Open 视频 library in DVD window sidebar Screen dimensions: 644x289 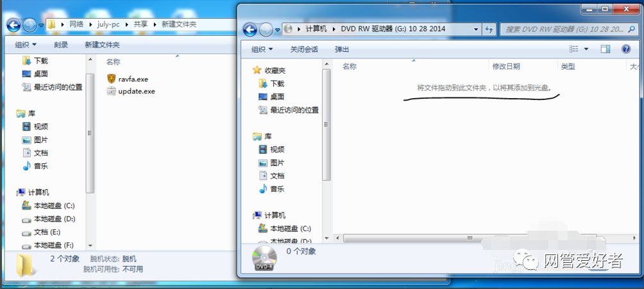pyautogui.click(x=271, y=149)
